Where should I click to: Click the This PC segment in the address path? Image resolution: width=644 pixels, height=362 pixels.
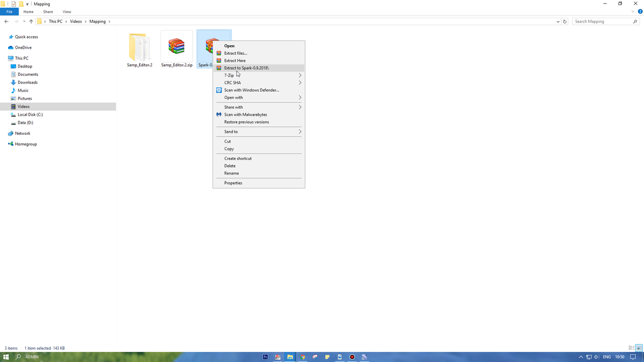pyautogui.click(x=55, y=22)
